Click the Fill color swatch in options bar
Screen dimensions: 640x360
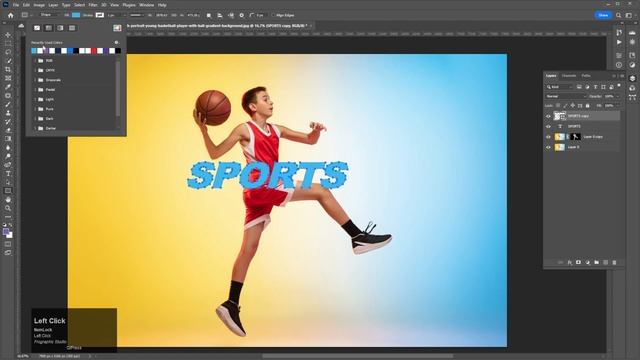76,15
